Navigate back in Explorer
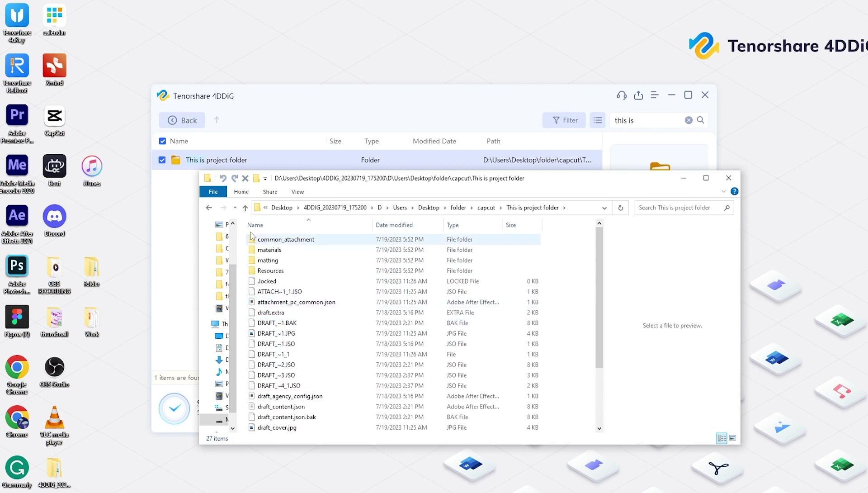The height and width of the screenshot is (493, 868). coord(209,208)
